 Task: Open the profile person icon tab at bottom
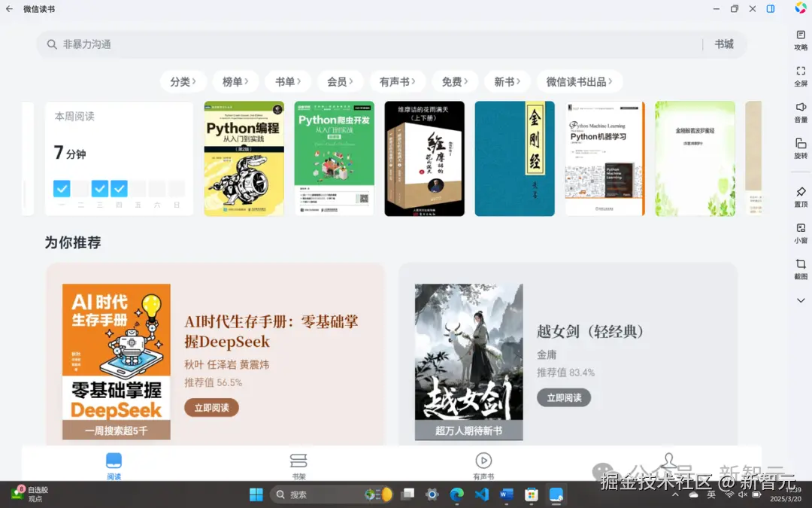[668, 461]
